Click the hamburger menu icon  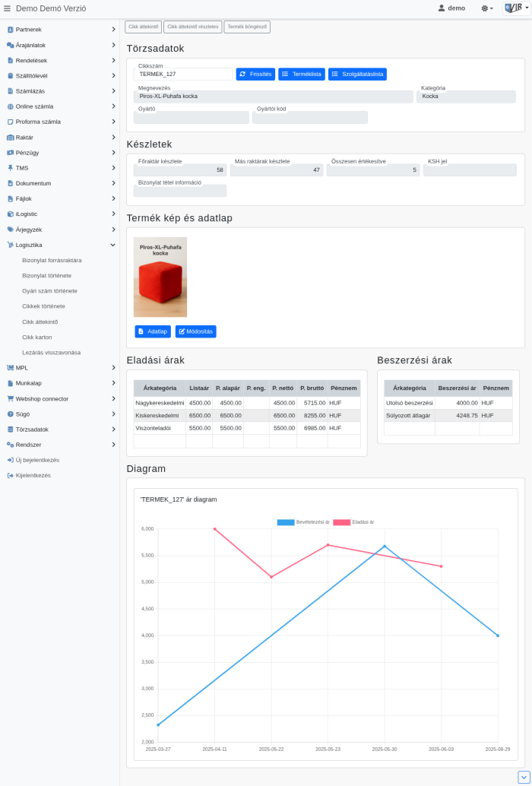tap(8, 8)
